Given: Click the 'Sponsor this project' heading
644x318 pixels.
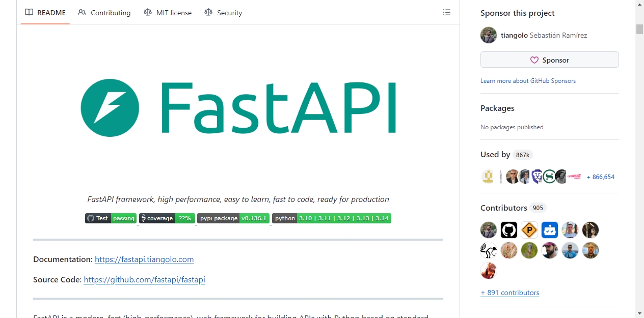Looking at the screenshot, I should coord(518,13).
